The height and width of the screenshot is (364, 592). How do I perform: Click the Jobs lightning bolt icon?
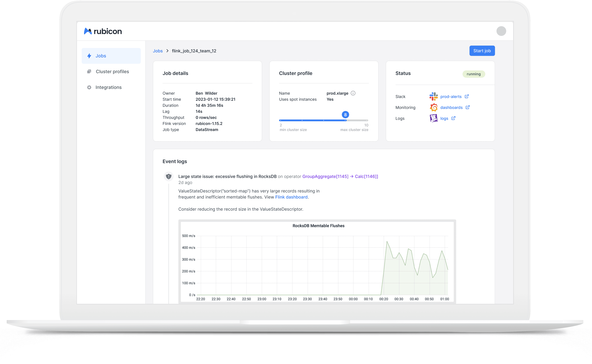[x=89, y=56]
